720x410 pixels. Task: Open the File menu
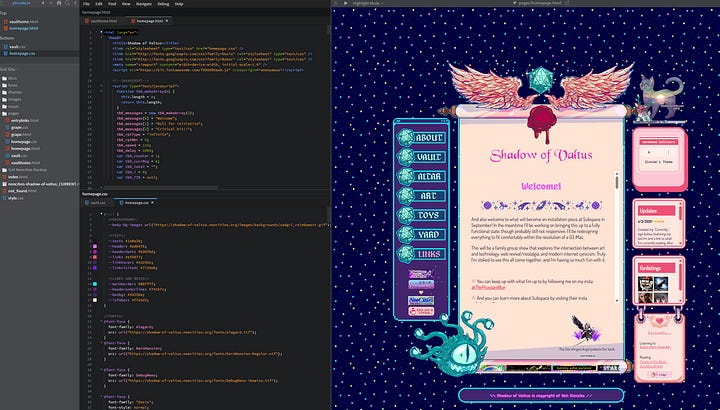tap(86, 4)
